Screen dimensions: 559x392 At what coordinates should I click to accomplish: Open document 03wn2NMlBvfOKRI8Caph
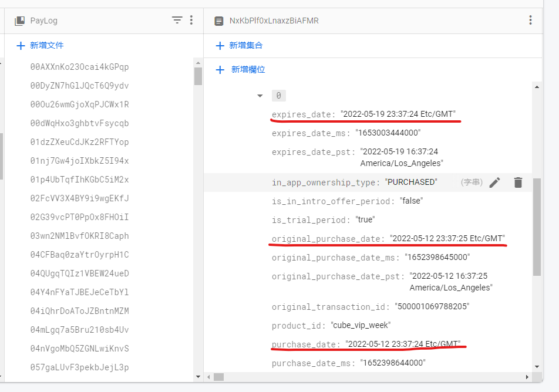[x=79, y=236]
